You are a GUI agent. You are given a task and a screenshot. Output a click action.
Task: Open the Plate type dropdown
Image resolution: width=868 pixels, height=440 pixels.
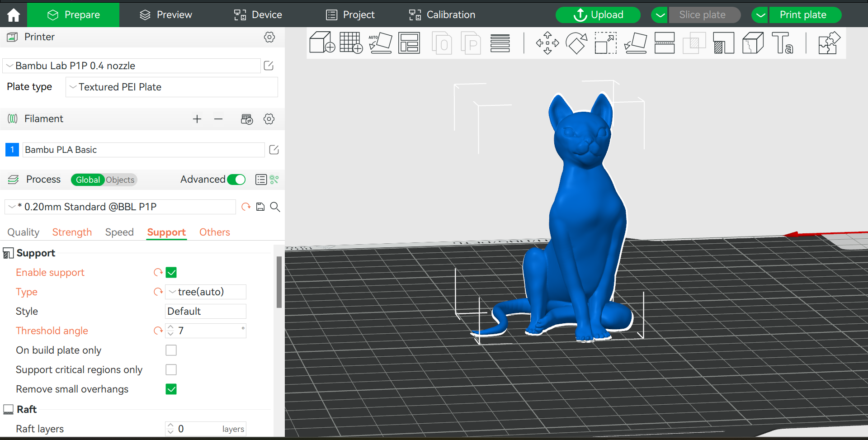(x=172, y=87)
